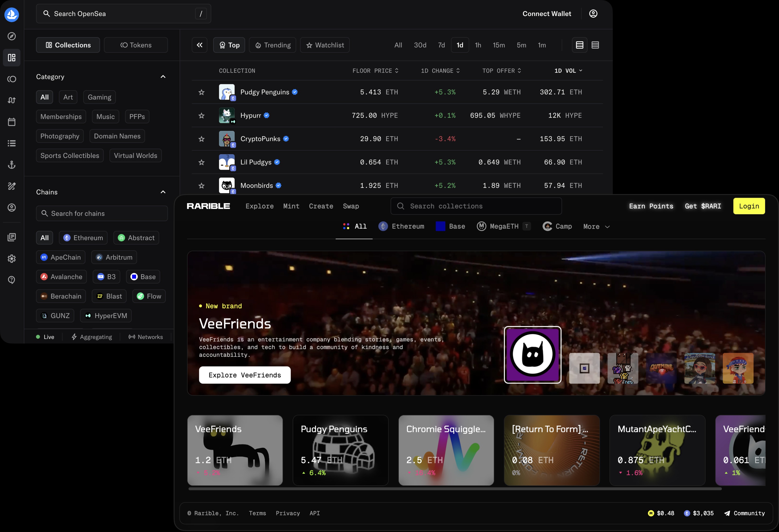The width and height of the screenshot is (779, 532).
Task: Open the settings gear in sidebar
Action: click(12, 259)
